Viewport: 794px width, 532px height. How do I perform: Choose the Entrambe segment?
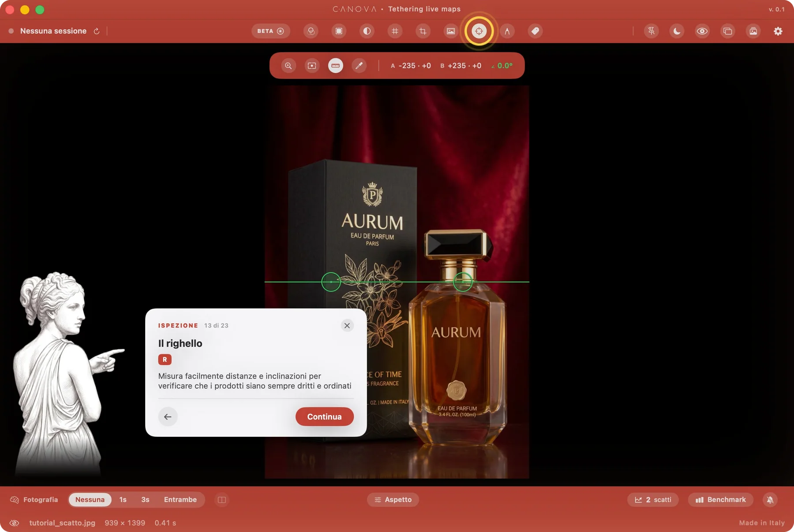(x=180, y=499)
